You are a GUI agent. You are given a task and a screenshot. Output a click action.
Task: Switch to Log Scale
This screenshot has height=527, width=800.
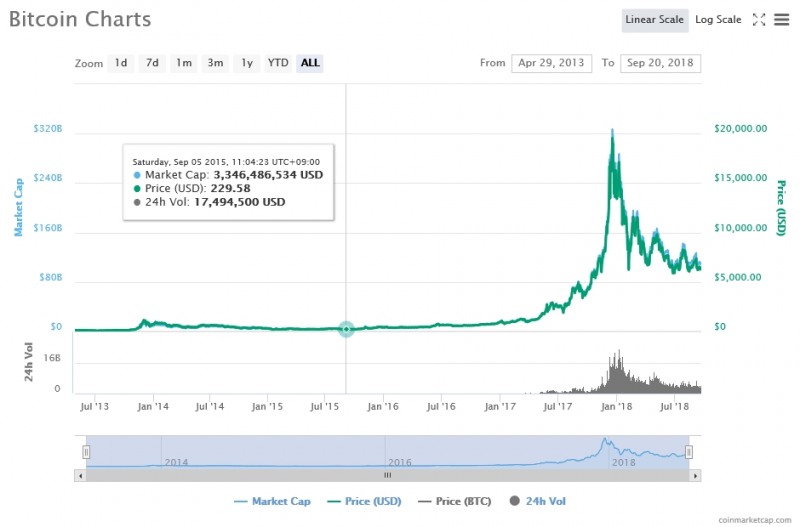[718, 20]
